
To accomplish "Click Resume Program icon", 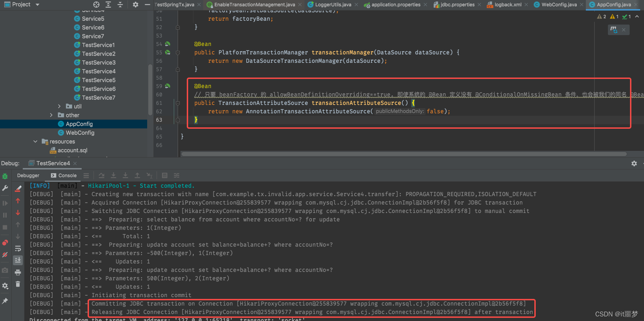I will [x=5, y=203].
